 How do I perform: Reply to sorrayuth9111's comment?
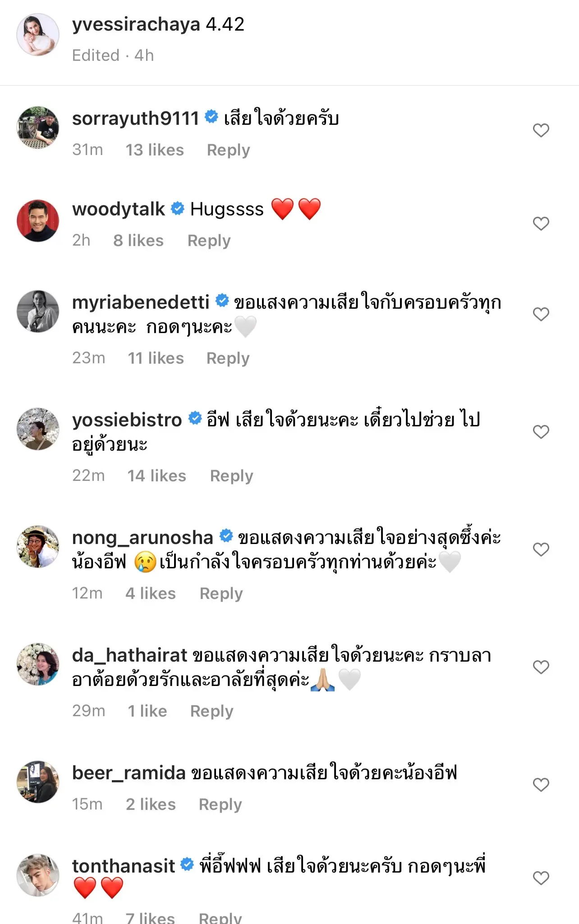click(x=228, y=150)
